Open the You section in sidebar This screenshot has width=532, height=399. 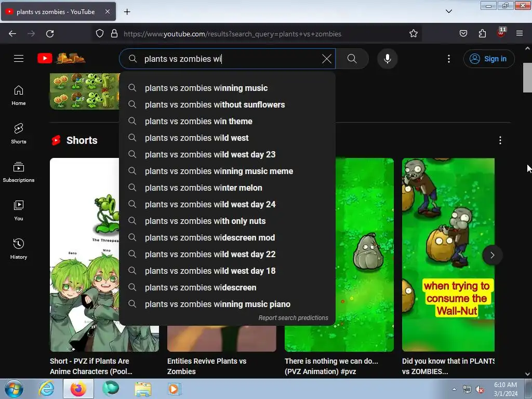(x=19, y=210)
